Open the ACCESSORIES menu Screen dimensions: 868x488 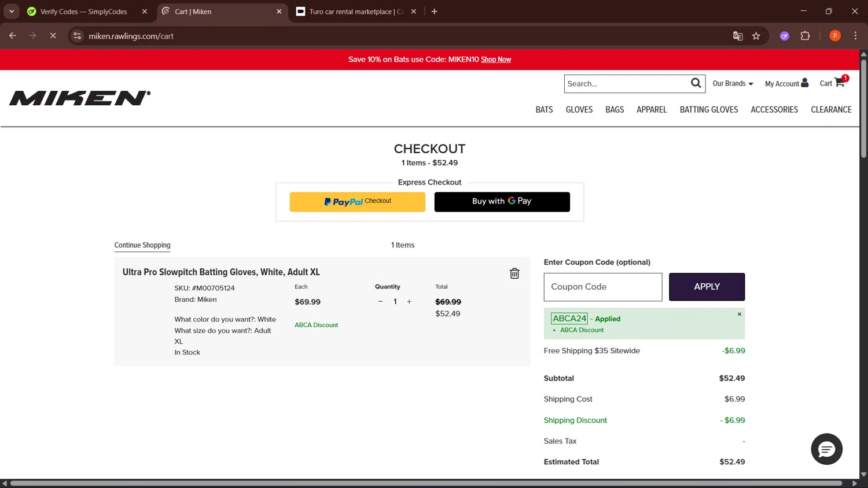tap(774, 109)
